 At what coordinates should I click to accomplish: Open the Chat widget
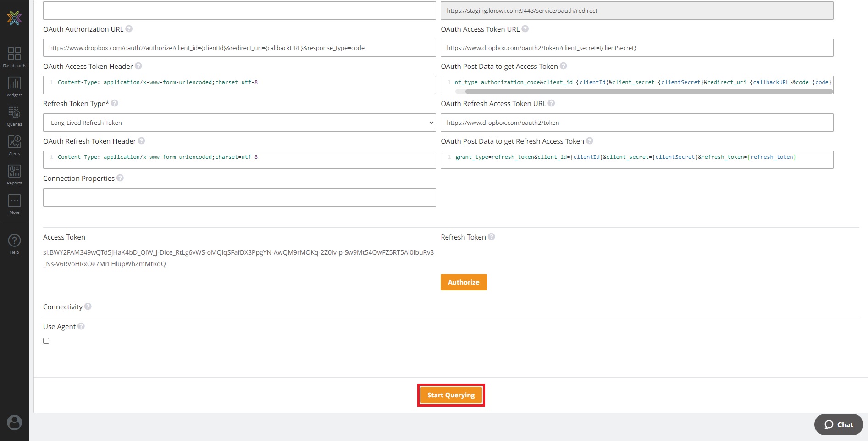[839, 424]
